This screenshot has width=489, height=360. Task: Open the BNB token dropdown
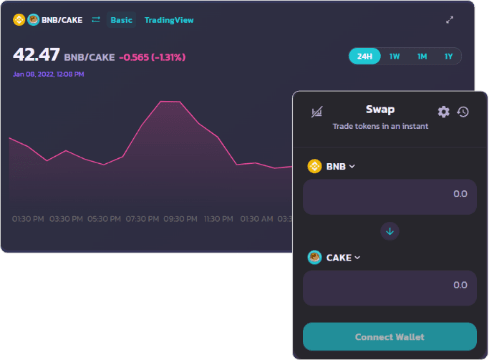click(340, 166)
